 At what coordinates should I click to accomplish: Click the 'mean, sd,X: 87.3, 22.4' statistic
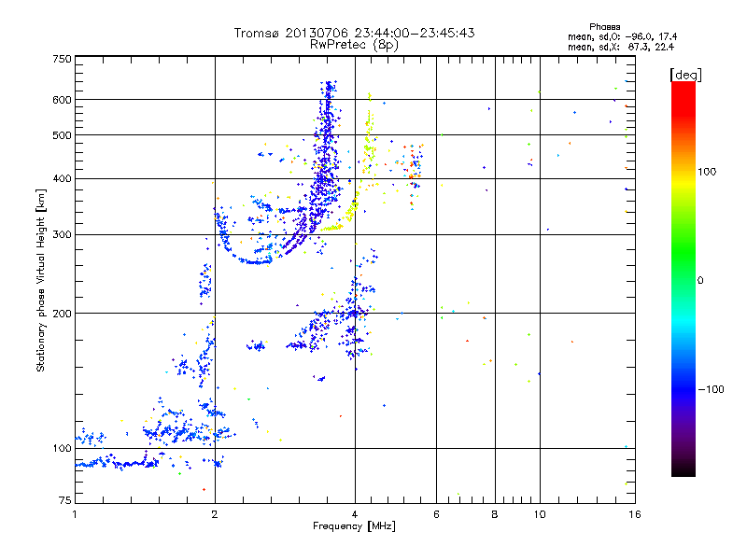[x=621, y=47]
